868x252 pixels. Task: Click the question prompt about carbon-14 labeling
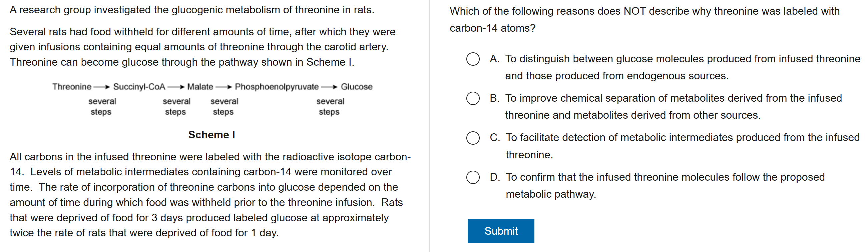(x=644, y=20)
